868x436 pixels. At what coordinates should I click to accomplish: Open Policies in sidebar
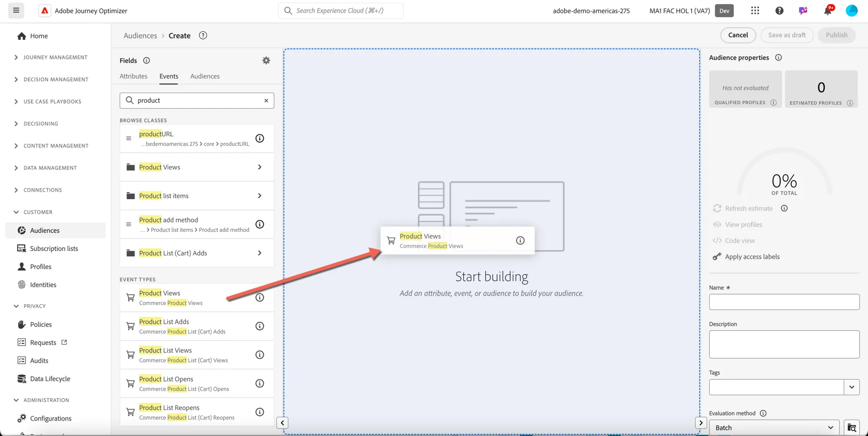pos(41,324)
